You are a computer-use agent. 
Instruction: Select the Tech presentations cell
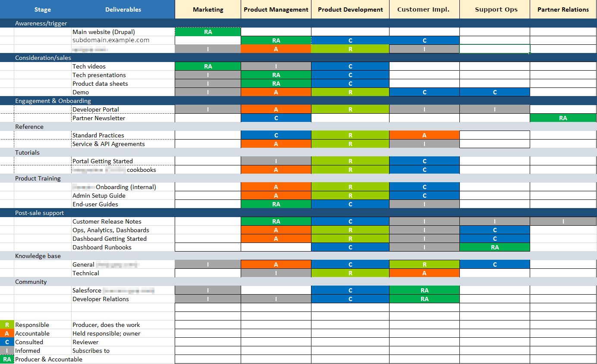coord(123,75)
